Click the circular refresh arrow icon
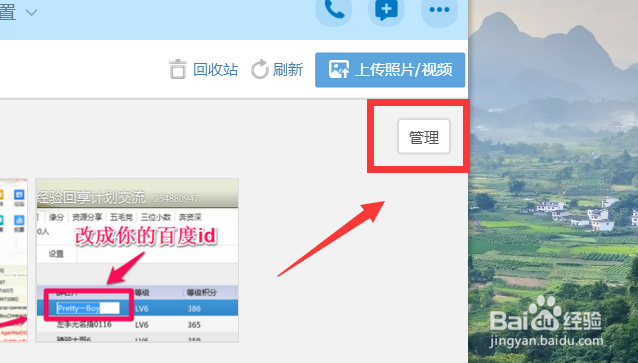The image size is (638, 363). click(260, 69)
